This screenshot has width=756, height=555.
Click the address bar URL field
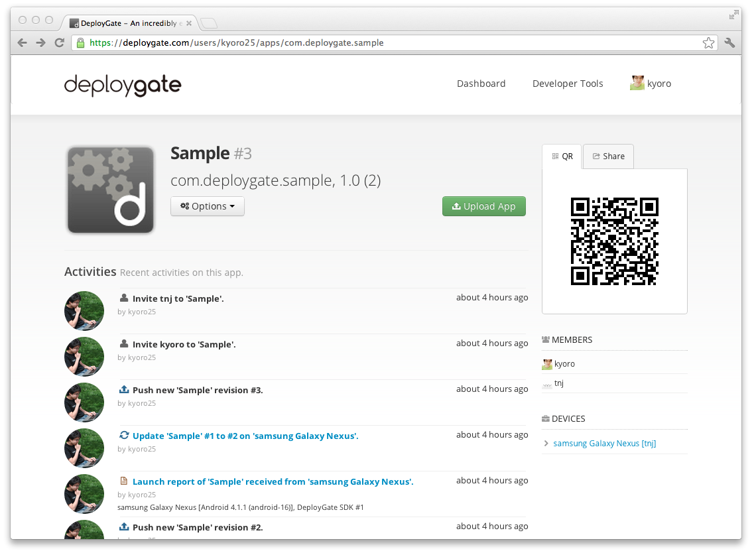[x=394, y=43]
